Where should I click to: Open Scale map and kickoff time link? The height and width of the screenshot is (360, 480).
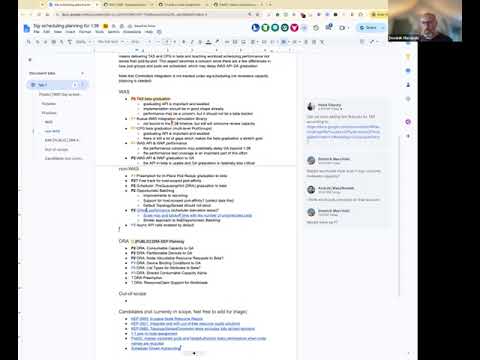198,215
